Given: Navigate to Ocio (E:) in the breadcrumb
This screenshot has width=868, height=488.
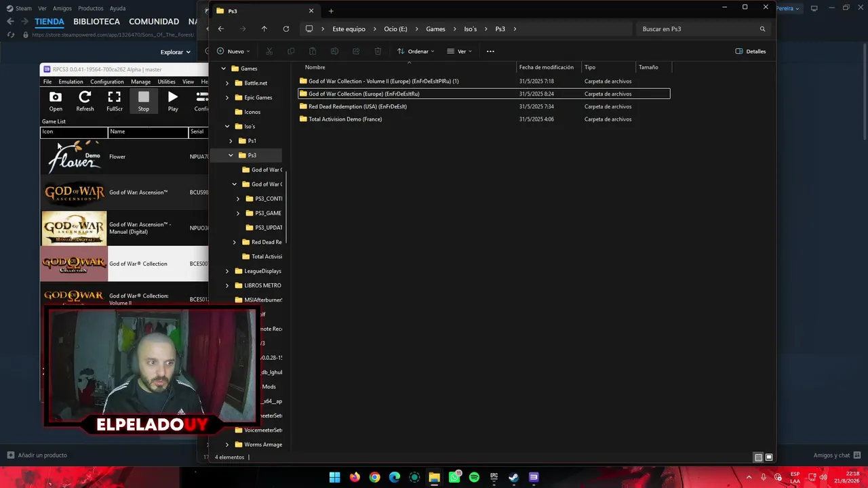Looking at the screenshot, I should [x=395, y=29].
